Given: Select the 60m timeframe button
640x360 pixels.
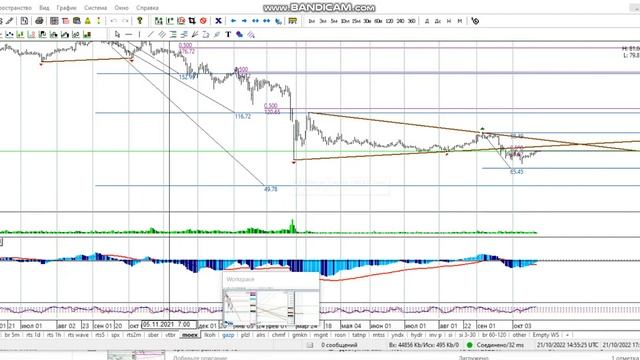Looking at the screenshot, I should pos(378,21).
